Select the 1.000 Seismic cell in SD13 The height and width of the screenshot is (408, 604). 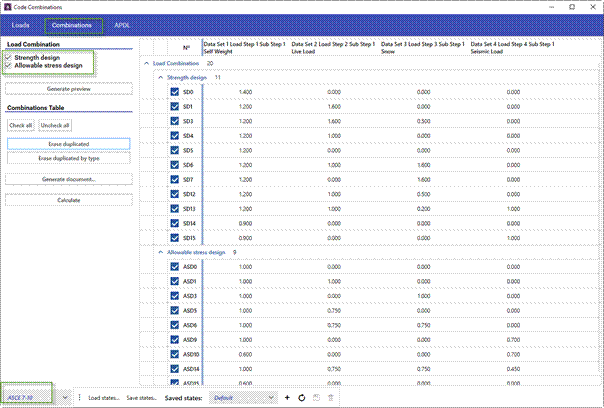pos(513,209)
